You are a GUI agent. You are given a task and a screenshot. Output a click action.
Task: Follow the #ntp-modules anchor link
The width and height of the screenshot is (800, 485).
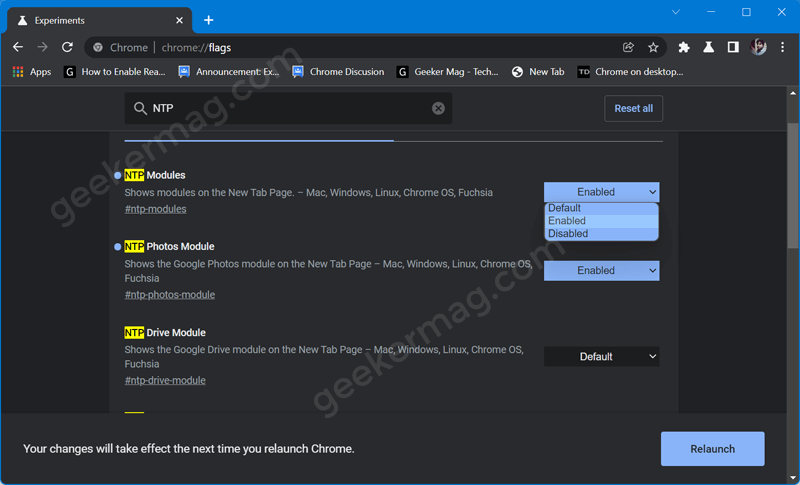click(x=155, y=209)
